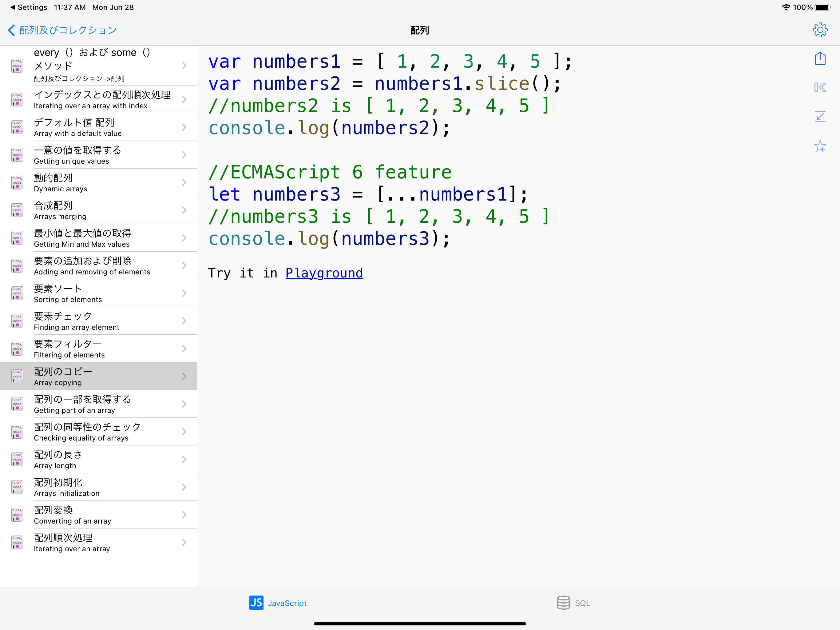
Task: Open Getting Min and Max values
Action: point(99,238)
